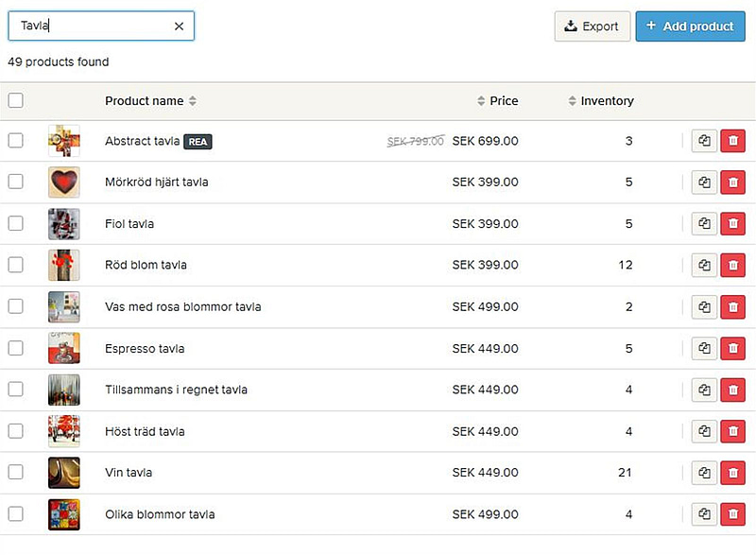Duplicate the Mörkröd hjärt tavla product
The image size is (756, 555).
(x=704, y=182)
